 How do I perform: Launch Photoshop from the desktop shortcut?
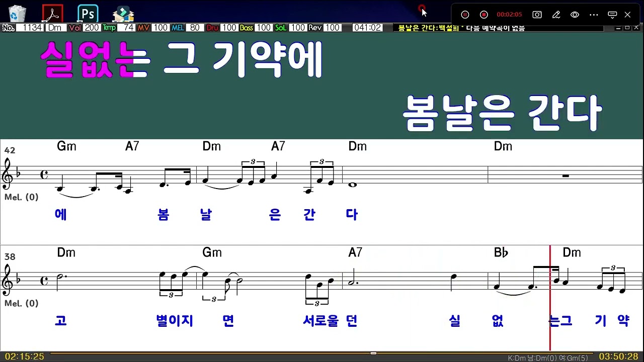pyautogui.click(x=88, y=14)
